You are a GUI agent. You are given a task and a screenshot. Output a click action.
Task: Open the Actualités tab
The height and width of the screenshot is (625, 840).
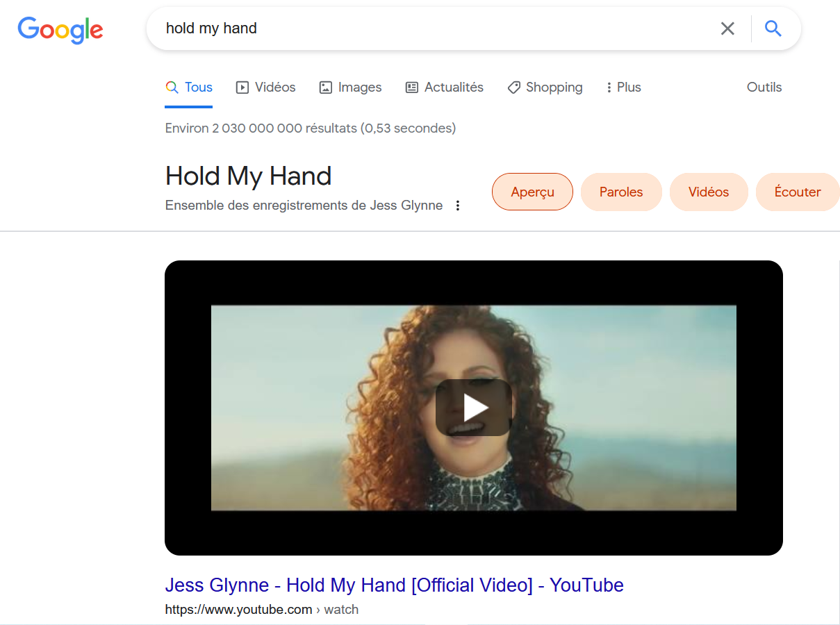point(445,87)
